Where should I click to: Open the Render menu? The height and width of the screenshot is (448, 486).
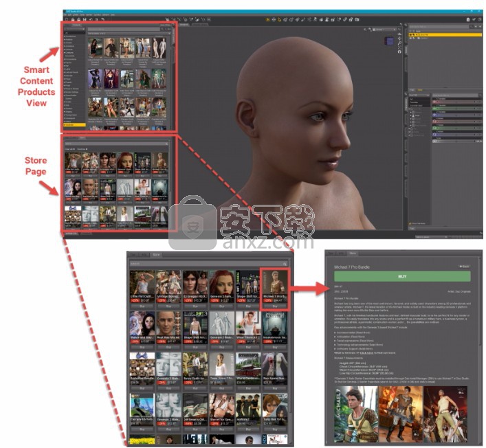(89, 15)
